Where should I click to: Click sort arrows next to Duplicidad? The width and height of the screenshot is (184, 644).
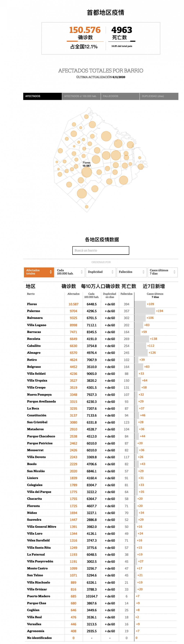click(x=112, y=272)
